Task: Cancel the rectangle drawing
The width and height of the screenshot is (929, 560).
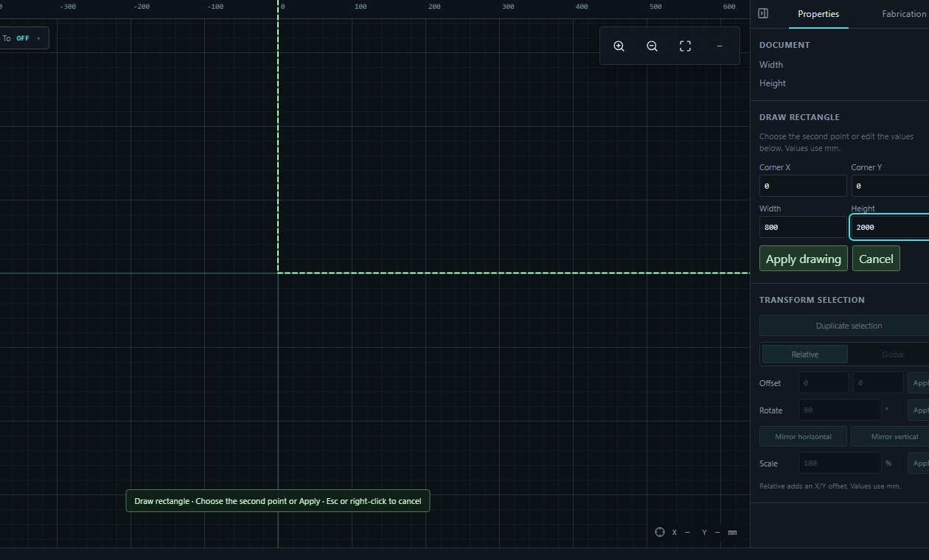Action: [x=876, y=259]
